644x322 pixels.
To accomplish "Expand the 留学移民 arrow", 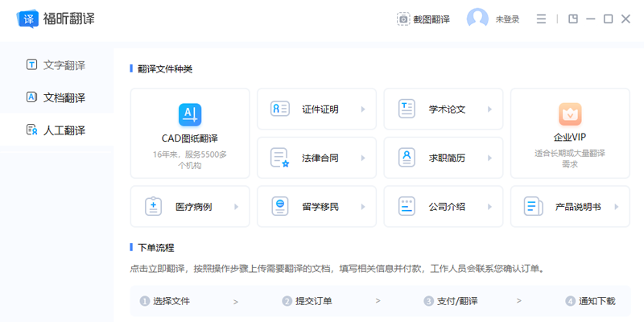I will (x=363, y=207).
